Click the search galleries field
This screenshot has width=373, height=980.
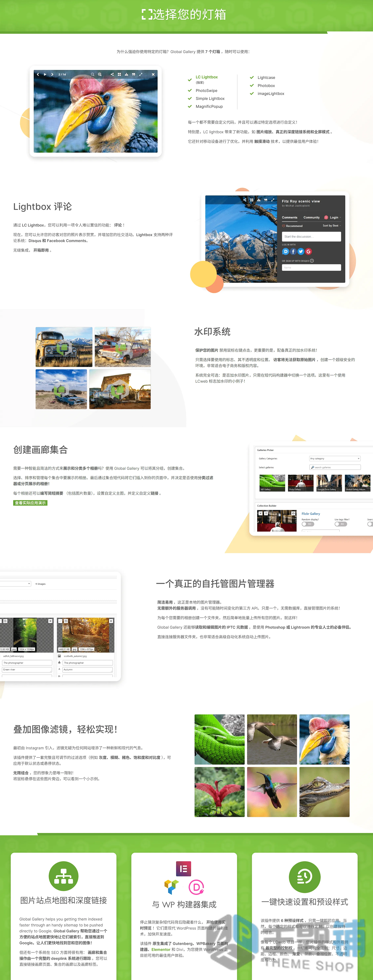(x=335, y=467)
